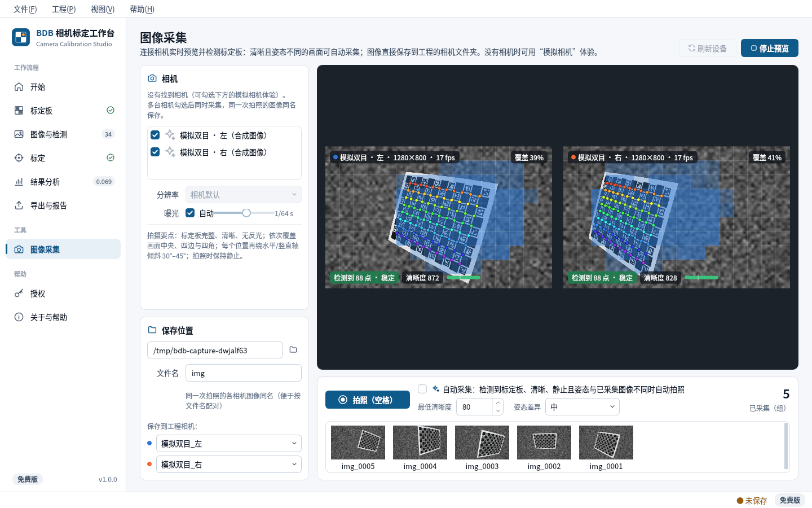Click the 34 badge on 图像与检测
The image size is (812, 508).
(108, 134)
